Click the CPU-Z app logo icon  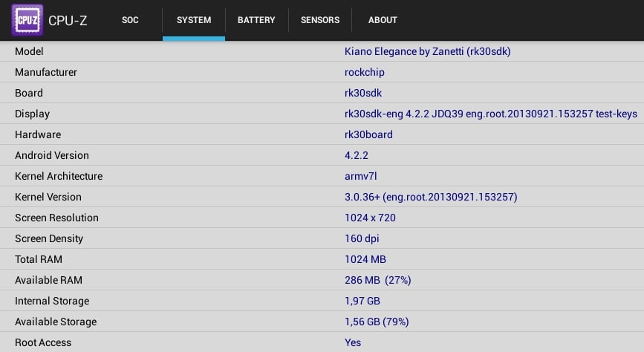tap(27, 20)
